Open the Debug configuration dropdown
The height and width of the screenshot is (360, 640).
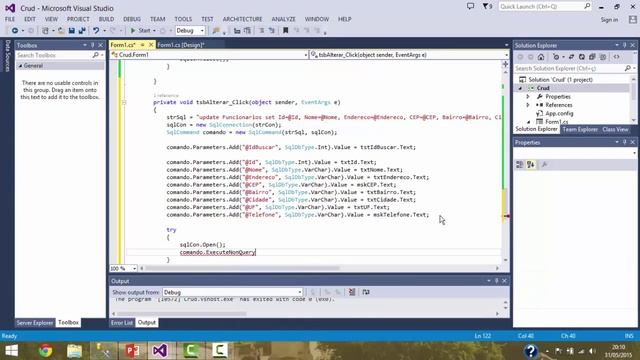[x=190, y=31]
